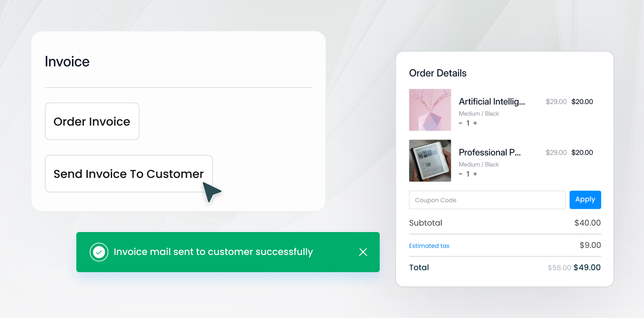Click the $40.00 subtotal amount
This screenshot has height=318, width=644.
[x=587, y=223]
